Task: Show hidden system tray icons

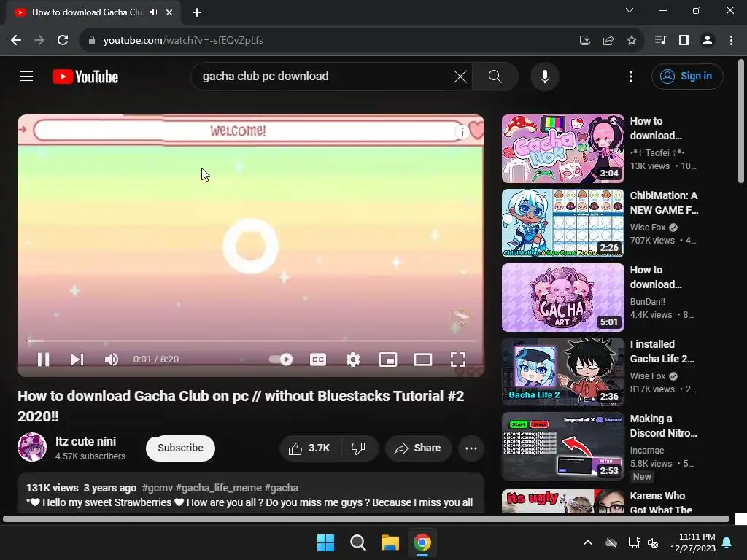Action: (588, 542)
